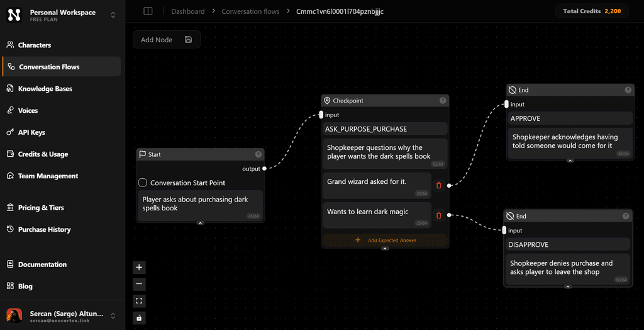Screen dimensions: 644x330
Task: Open Characters in the sidebar
Action: pyautogui.click(x=62, y=45)
